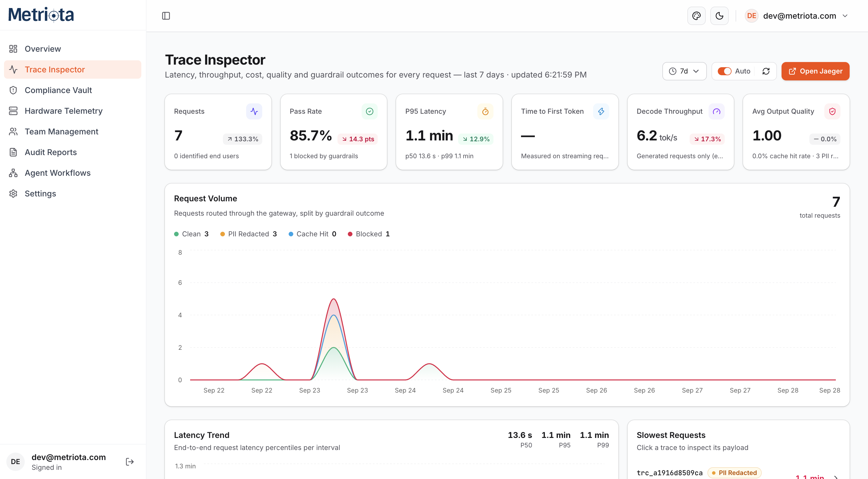Toggle Clean series in chart legend

point(191,234)
